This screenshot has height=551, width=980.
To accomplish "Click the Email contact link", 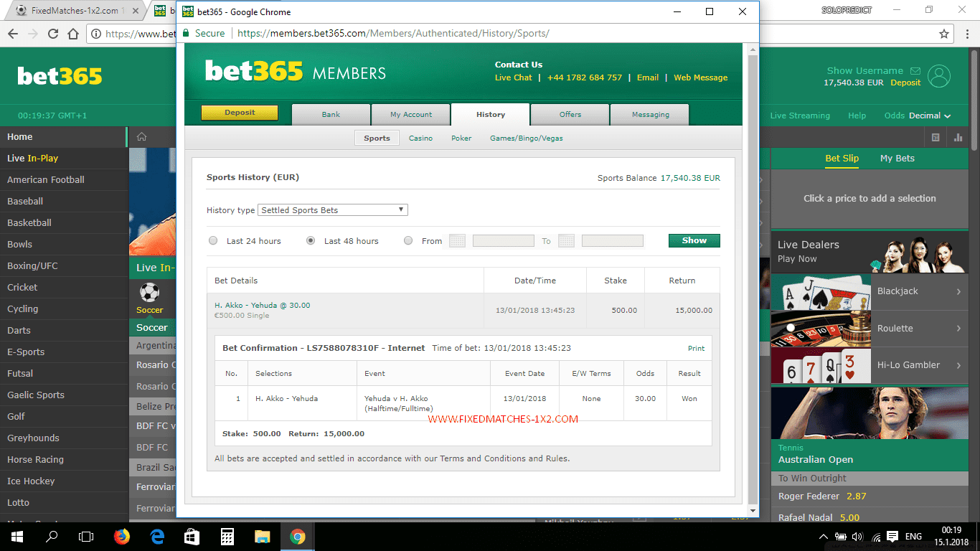I will click(647, 77).
